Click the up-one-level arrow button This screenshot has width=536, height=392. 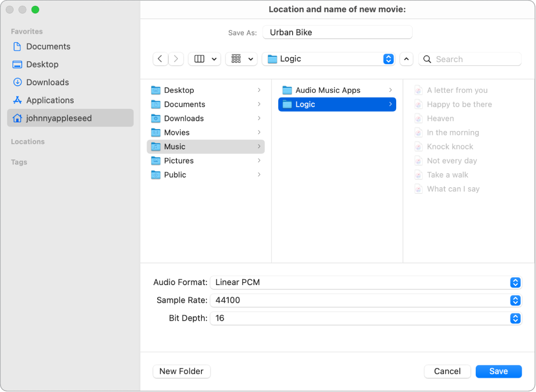pyautogui.click(x=406, y=58)
